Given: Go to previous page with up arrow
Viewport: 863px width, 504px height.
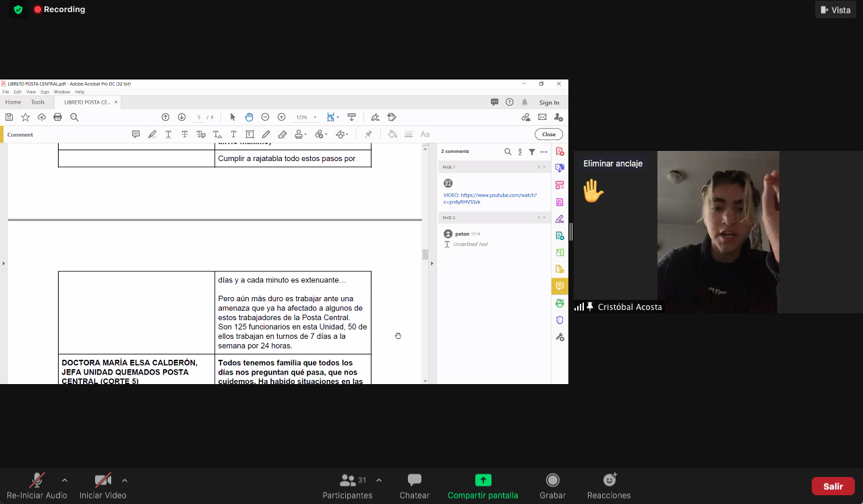Looking at the screenshot, I should coord(165,117).
